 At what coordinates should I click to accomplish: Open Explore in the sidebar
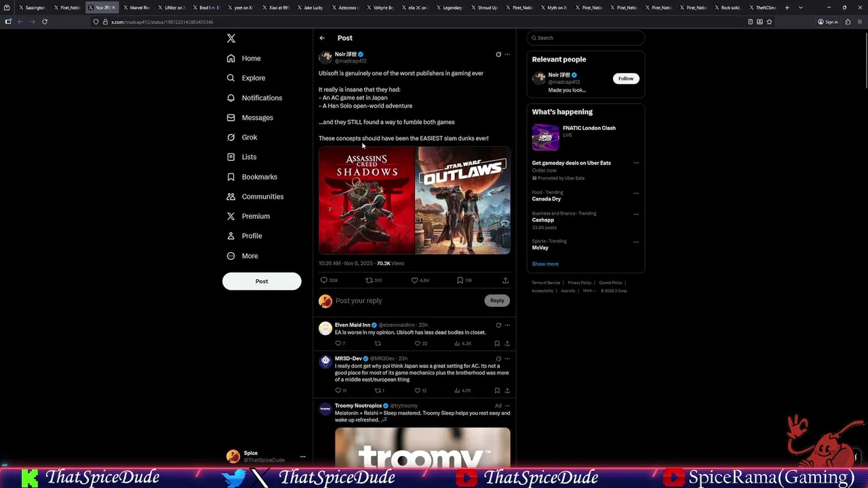click(x=246, y=78)
